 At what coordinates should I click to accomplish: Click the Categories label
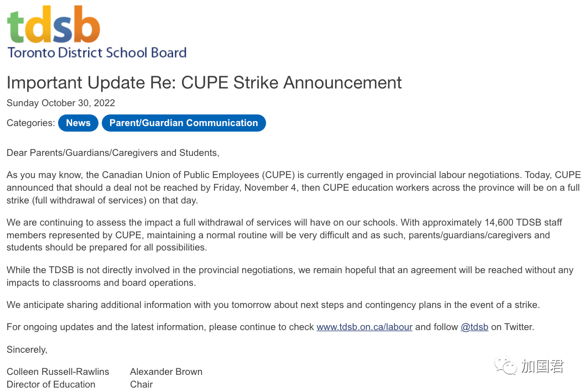[30, 123]
